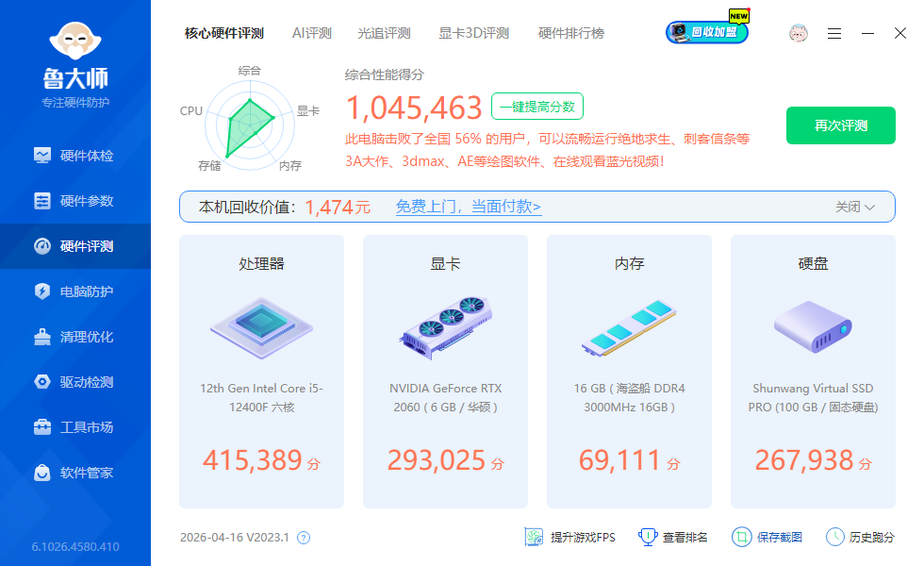924x566 pixels.
Task: Open 电脑防护 in the sidebar
Action: 75,291
